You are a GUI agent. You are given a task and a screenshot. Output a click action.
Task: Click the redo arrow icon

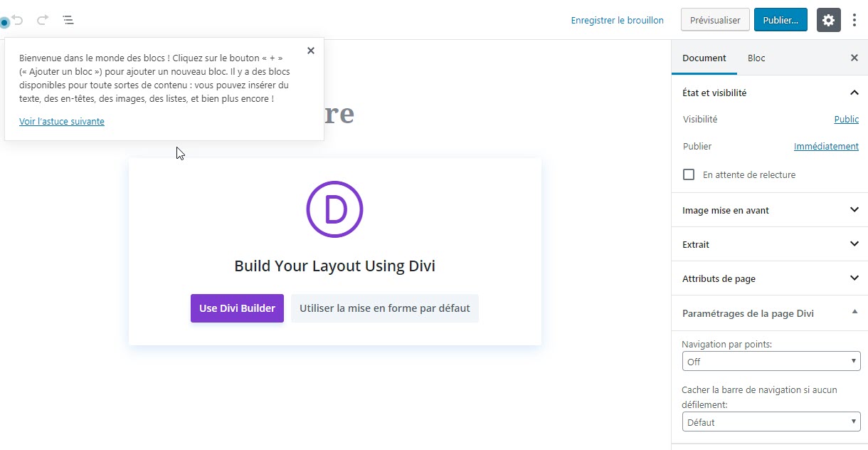pos(43,20)
